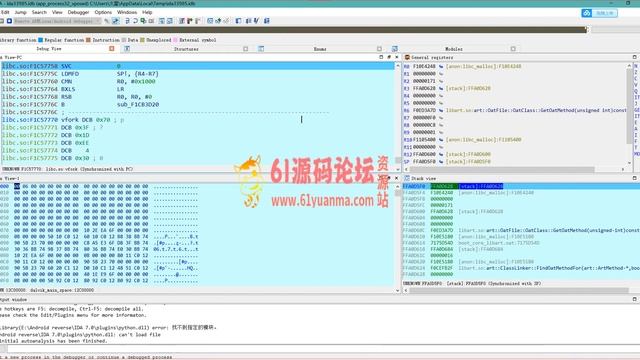640x360 pixels.
Task: Follow the jump arrow beside register SP
Action: click(x=441, y=162)
